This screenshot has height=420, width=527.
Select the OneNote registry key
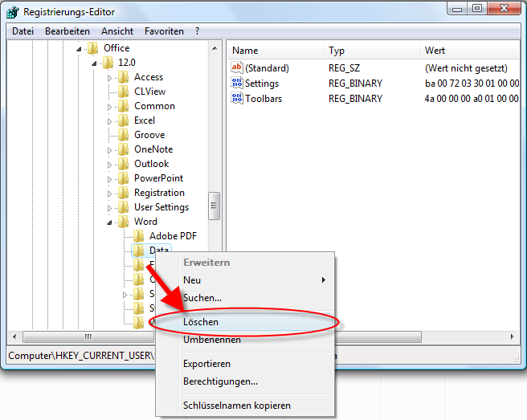tap(153, 149)
